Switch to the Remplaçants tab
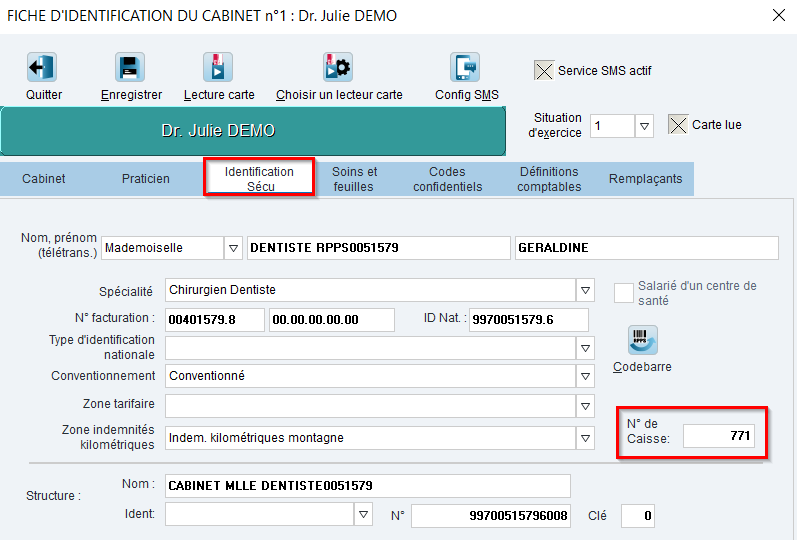The image size is (797, 540). pyautogui.click(x=646, y=179)
